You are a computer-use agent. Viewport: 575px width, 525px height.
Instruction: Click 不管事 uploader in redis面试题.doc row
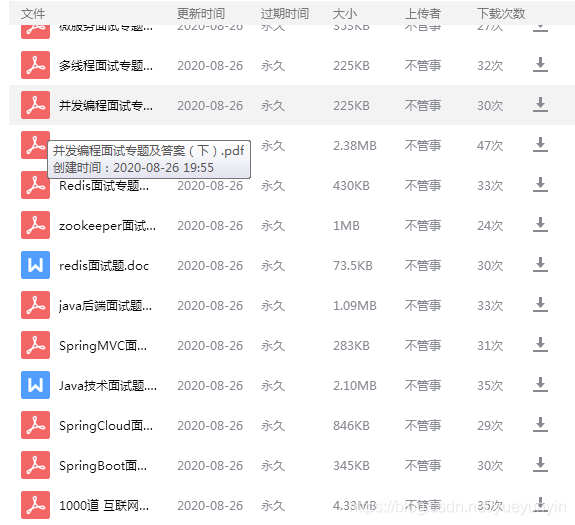pyautogui.click(x=422, y=265)
